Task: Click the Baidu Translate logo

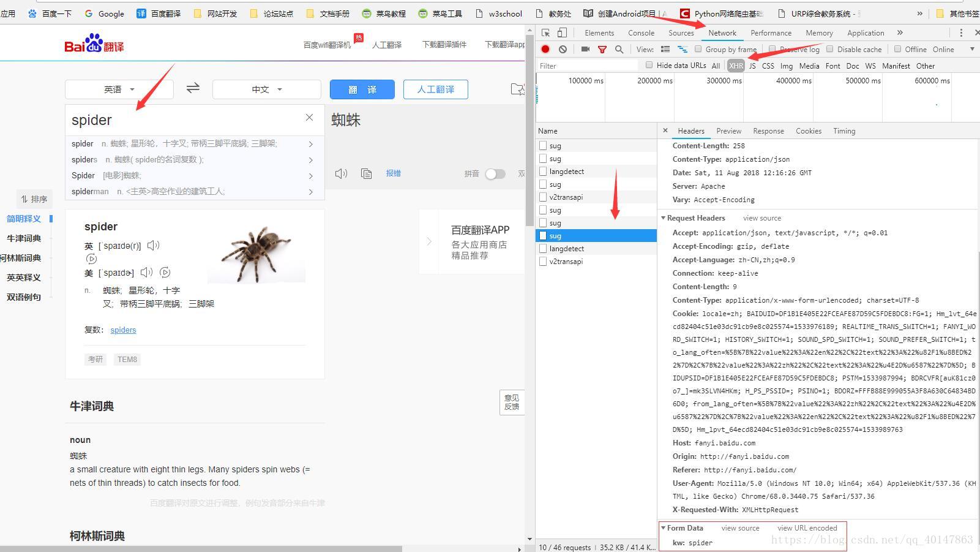Action: click(94, 44)
